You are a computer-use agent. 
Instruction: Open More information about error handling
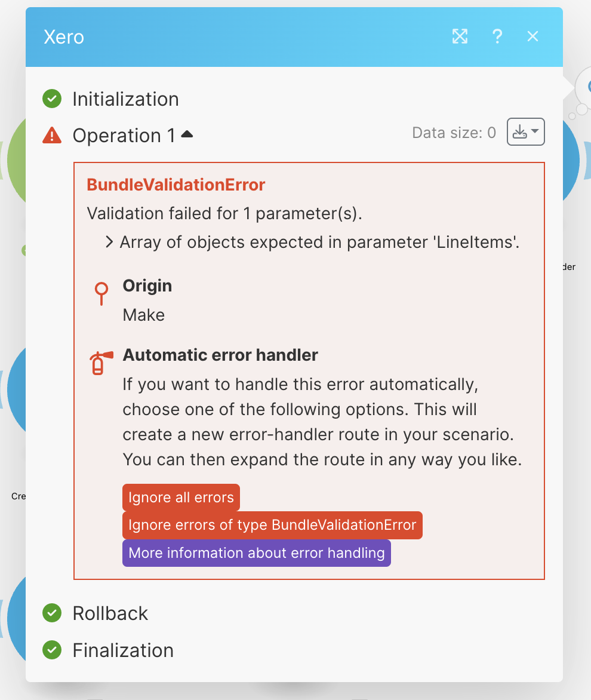click(x=257, y=553)
